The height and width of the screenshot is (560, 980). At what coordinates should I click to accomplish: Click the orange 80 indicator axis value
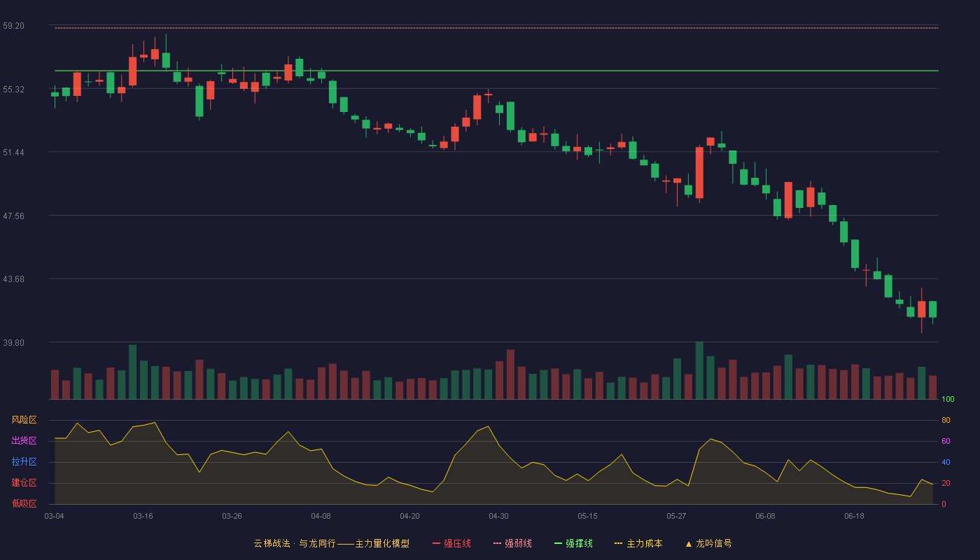click(946, 420)
